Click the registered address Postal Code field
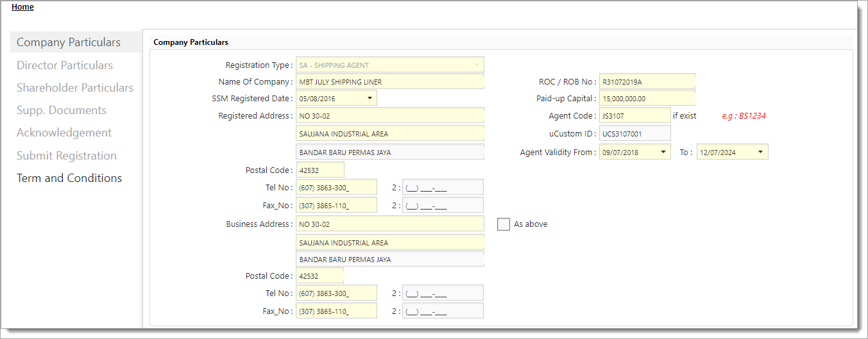Screen dimensions: 868x339 319,170
